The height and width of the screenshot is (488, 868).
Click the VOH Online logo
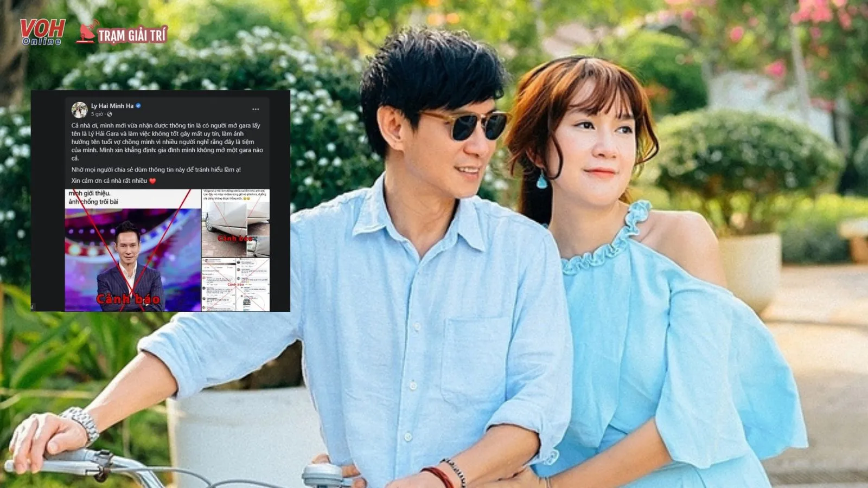[x=42, y=33]
